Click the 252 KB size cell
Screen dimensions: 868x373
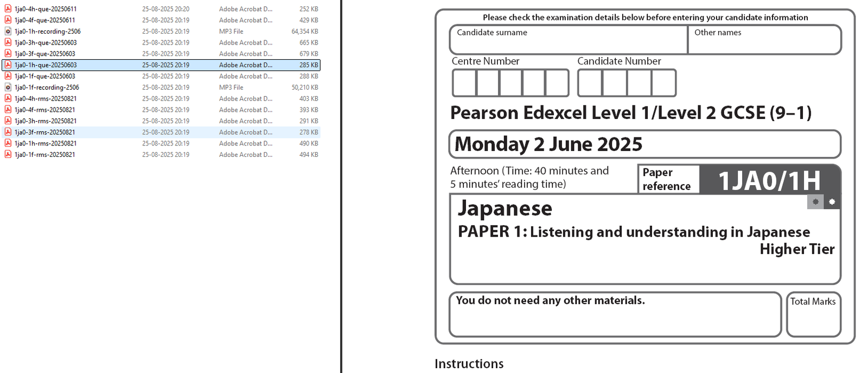tap(309, 9)
